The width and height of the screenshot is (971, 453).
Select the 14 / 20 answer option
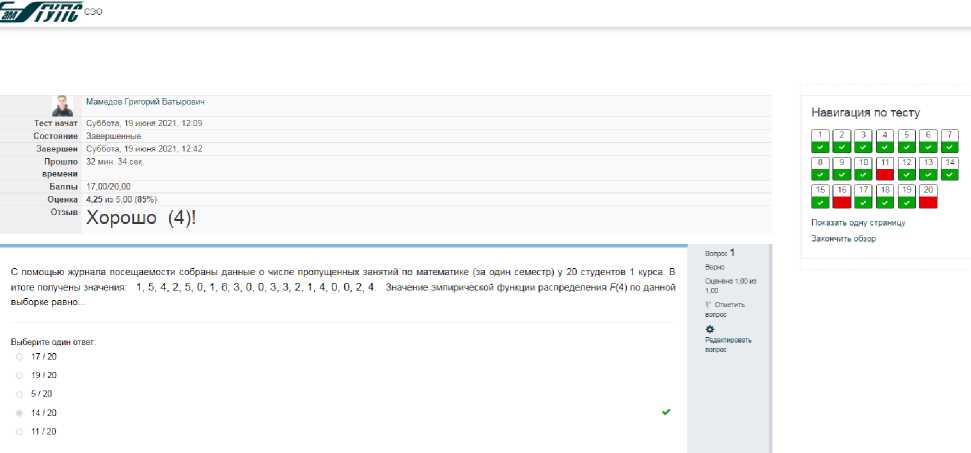(x=19, y=413)
